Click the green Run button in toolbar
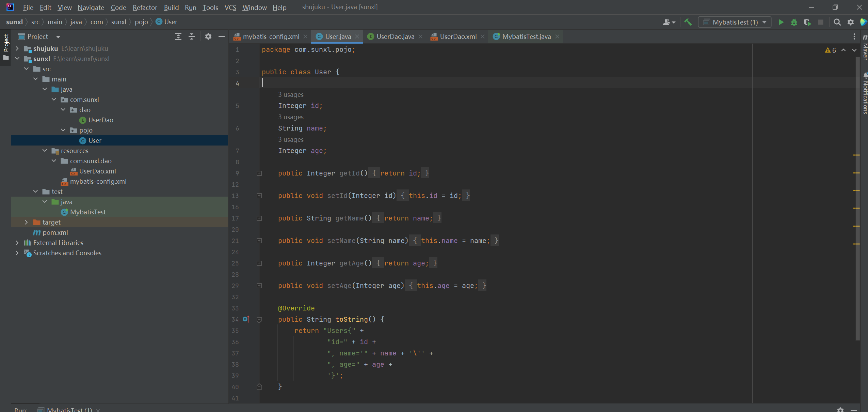Screen dimensions: 868x412 (x=781, y=22)
